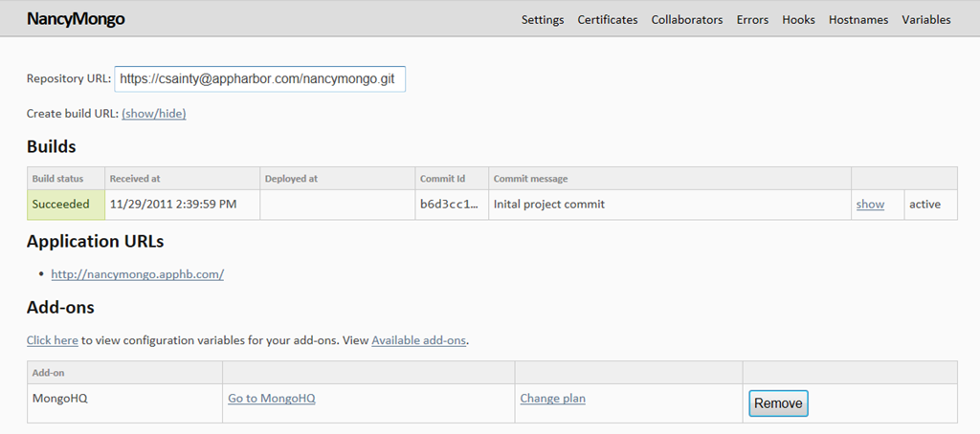Open the Variables page
Image resolution: width=980 pixels, height=434 pixels.
926,20
